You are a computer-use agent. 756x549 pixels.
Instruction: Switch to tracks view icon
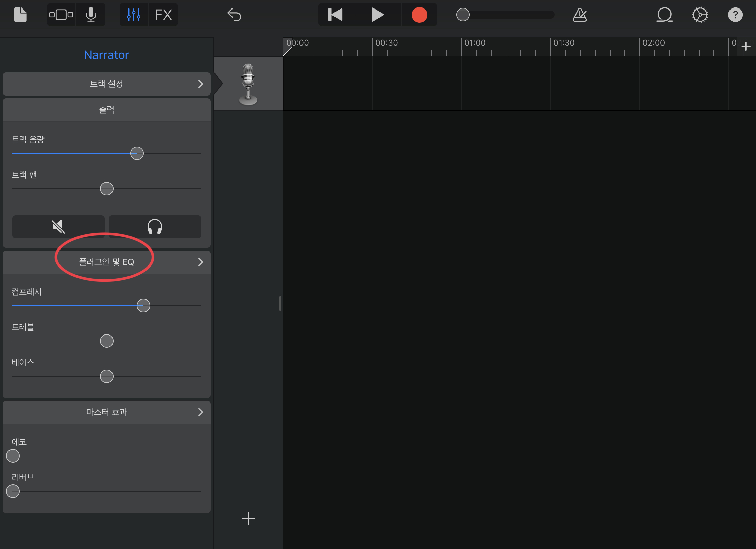(x=61, y=15)
